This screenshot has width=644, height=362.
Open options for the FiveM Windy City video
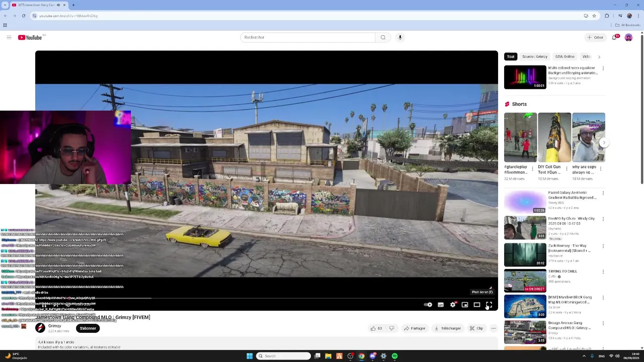603,219
